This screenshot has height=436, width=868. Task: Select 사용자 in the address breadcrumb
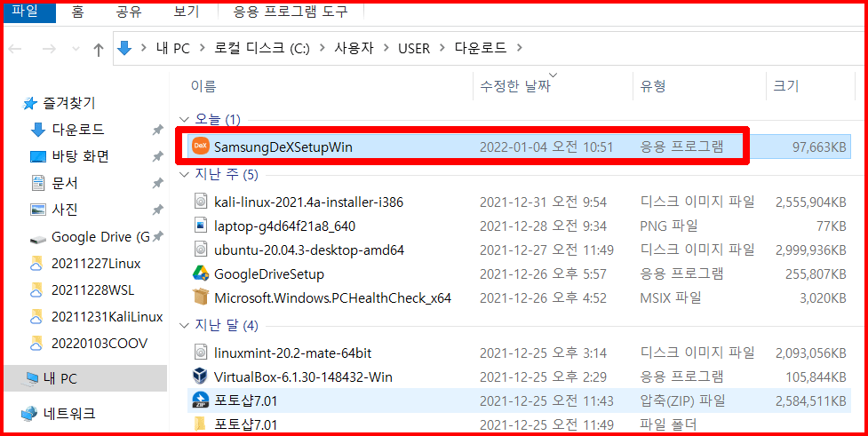coord(354,48)
